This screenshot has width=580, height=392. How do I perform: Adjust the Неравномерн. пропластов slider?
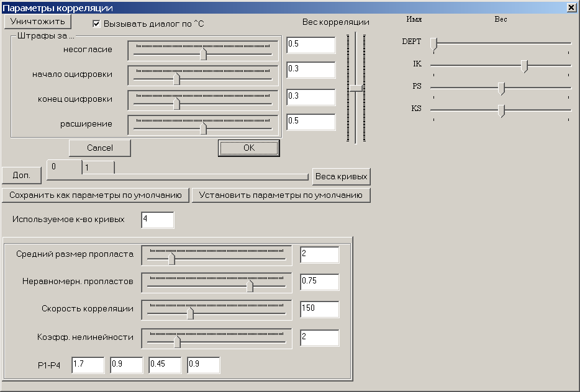[217, 283]
